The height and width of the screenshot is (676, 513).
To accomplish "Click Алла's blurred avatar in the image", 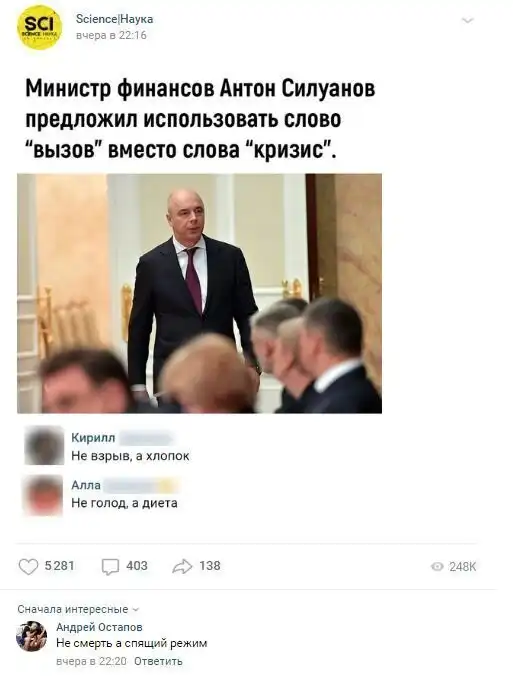I will 43,495.
